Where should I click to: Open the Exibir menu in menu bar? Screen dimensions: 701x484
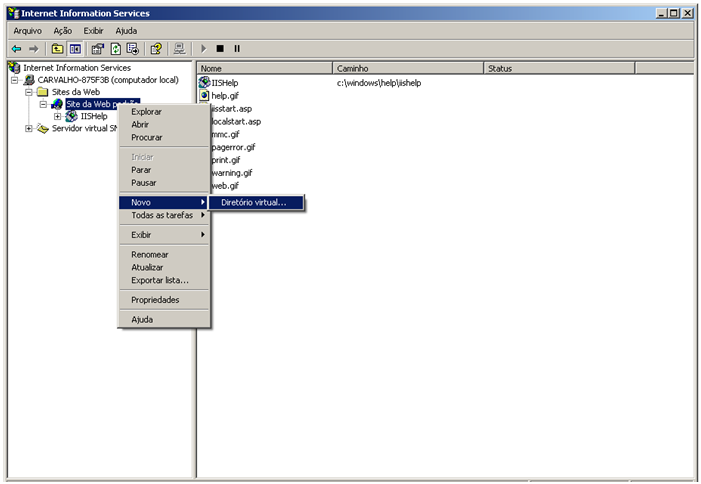[93, 31]
